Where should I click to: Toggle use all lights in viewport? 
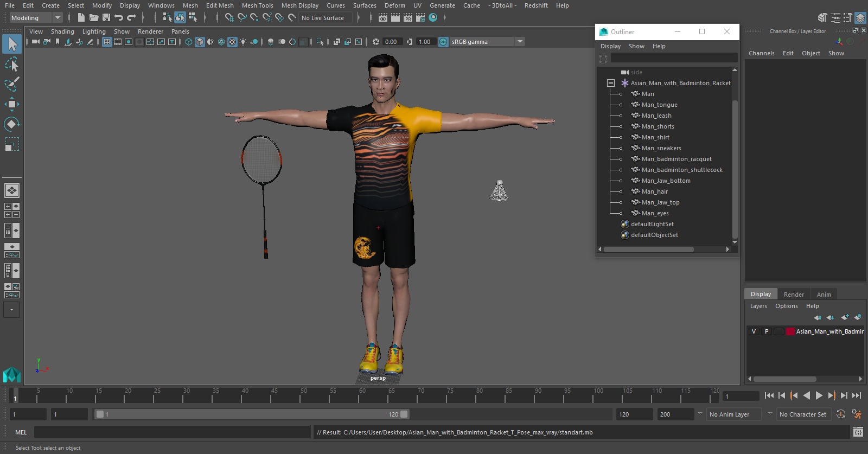(x=243, y=42)
